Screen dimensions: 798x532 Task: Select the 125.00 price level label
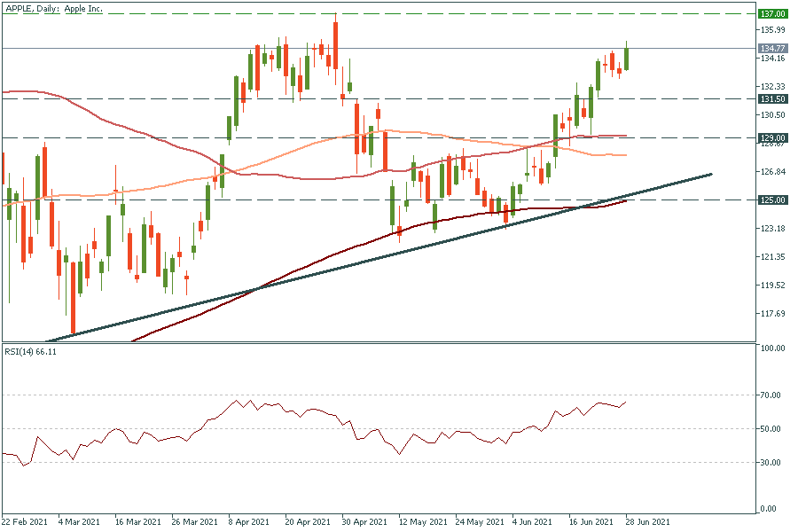[772, 200]
